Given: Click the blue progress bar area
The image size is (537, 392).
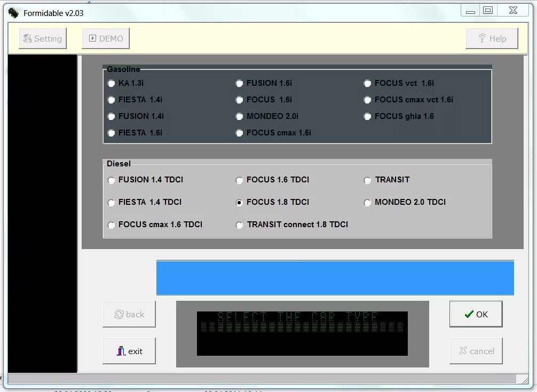Looking at the screenshot, I should coord(335,278).
